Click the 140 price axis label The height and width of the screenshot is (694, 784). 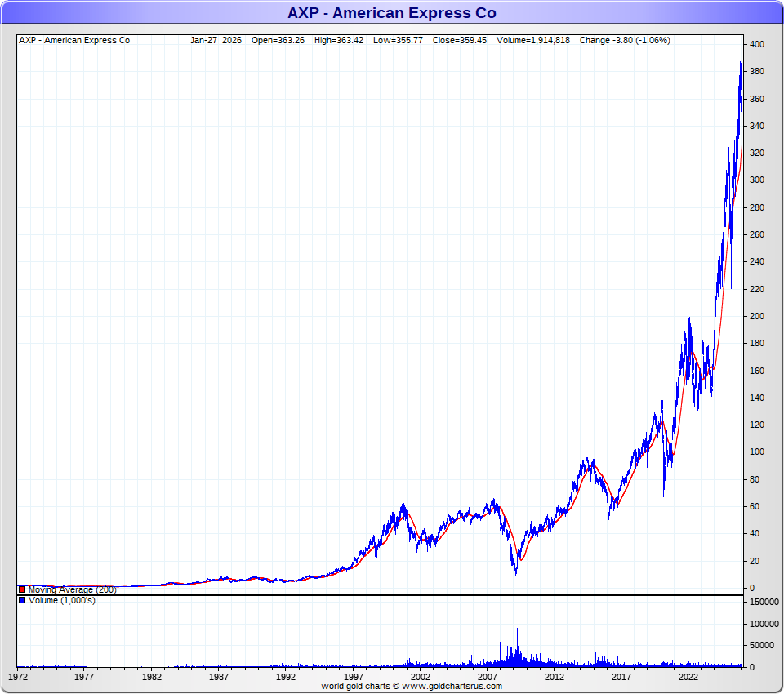coord(757,398)
